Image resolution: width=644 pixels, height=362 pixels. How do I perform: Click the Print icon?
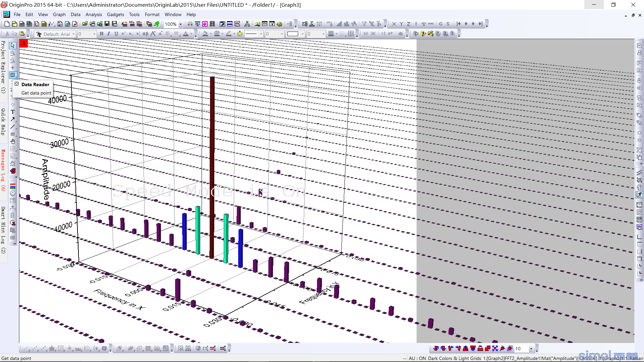190,24
